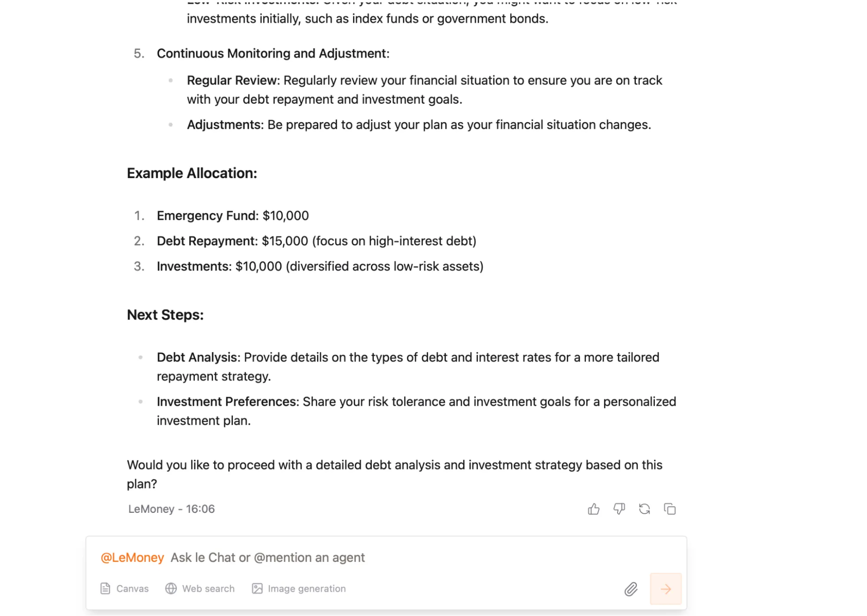The image size is (867, 616).
Task: Click the thumbs down icon on the response
Action: pyautogui.click(x=619, y=509)
